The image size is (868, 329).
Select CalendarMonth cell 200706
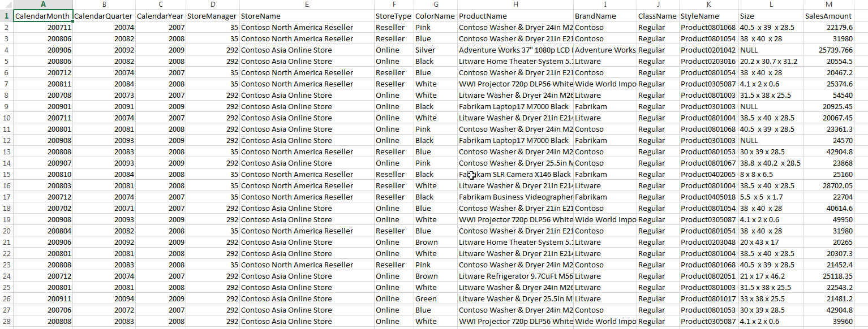(43, 310)
